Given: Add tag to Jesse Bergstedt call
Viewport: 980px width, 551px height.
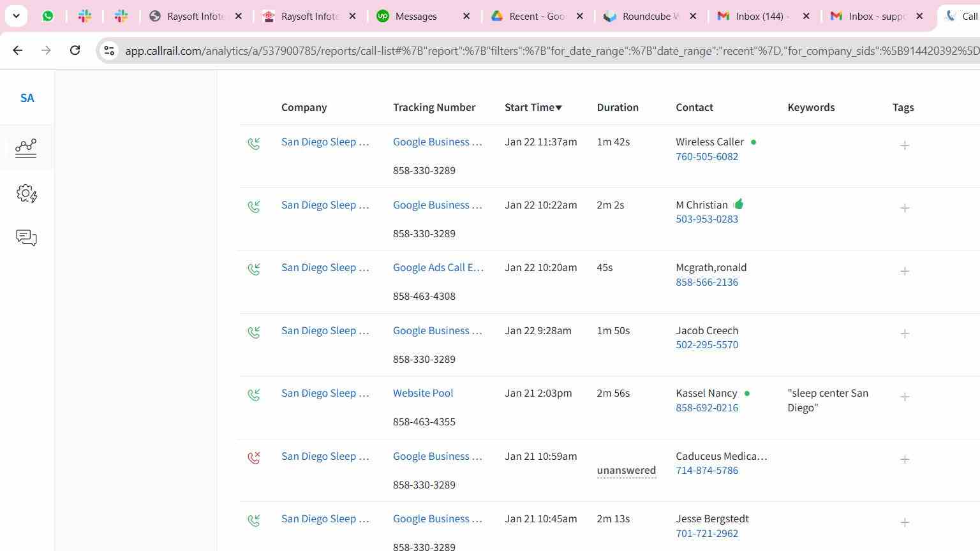Looking at the screenshot, I should pos(905,522).
